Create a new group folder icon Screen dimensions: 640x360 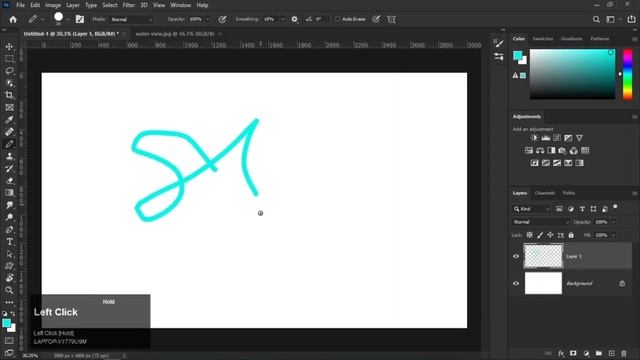(x=599, y=353)
